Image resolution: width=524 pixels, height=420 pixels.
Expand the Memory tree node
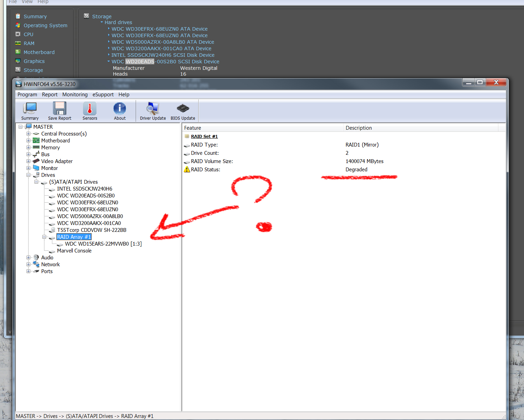click(x=28, y=147)
